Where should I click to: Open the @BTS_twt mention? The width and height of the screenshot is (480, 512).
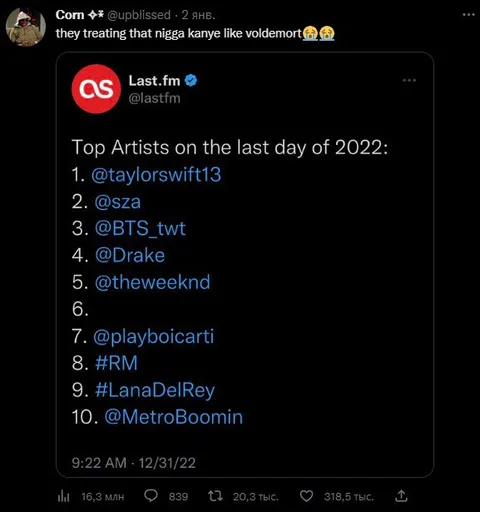pos(140,229)
